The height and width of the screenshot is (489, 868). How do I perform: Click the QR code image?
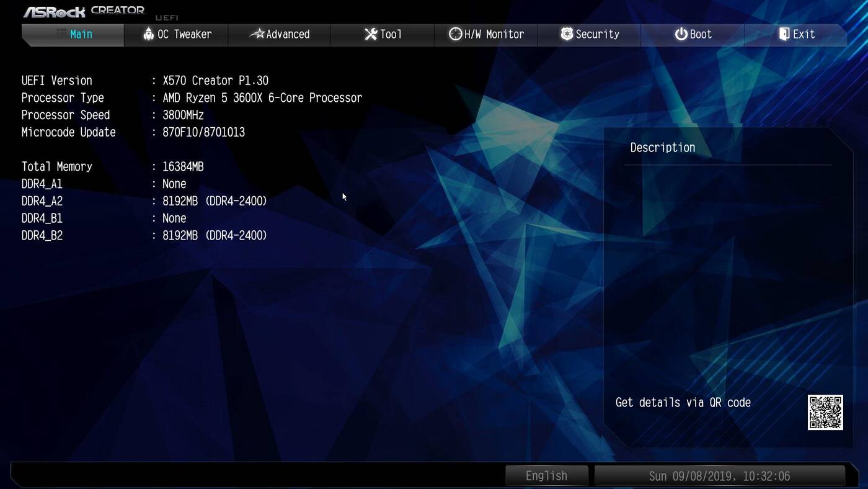pyautogui.click(x=825, y=413)
